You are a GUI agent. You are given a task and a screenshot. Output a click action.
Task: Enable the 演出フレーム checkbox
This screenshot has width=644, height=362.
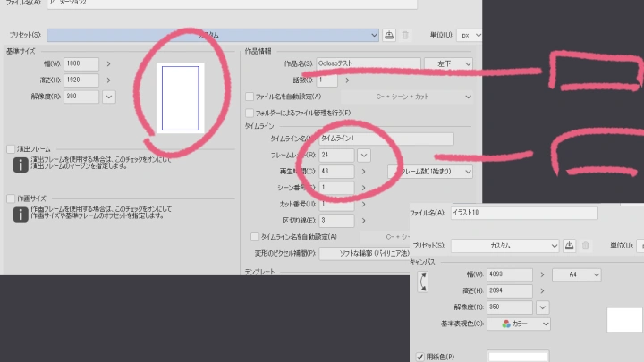coord(11,148)
